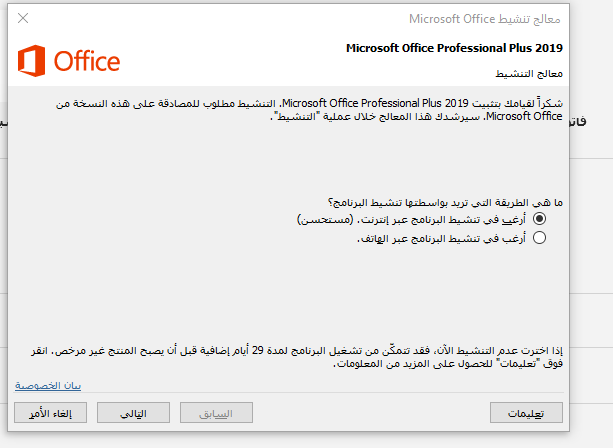Open the بيان الخصوصية privacy statement link
613x448 pixels.
[48, 386]
